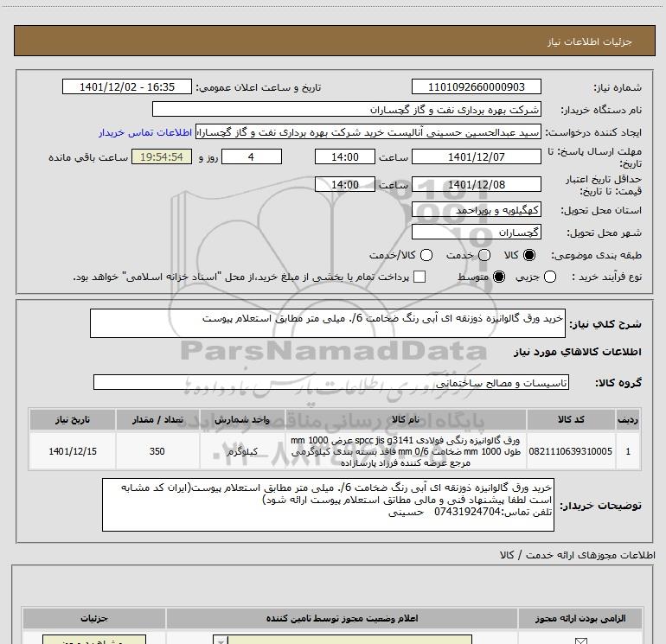The height and width of the screenshot is (644, 666).
Task: Click the اطلاعات مجوزهای ارائه خدمت / کالا heading
Action: pyautogui.click(x=578, y=555)
